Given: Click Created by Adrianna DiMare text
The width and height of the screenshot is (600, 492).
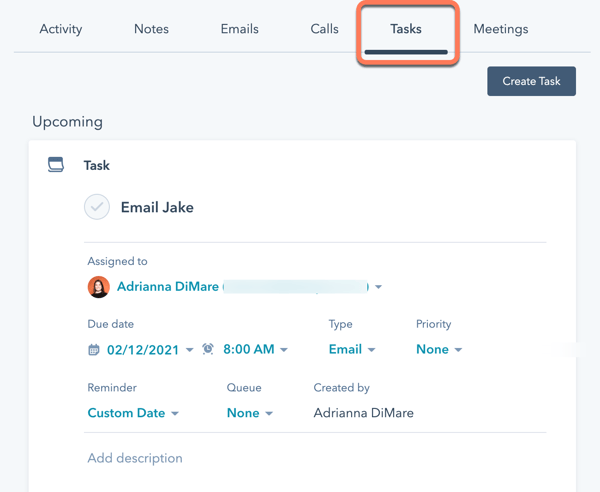Looking at the screenshot, I should 364,413.
